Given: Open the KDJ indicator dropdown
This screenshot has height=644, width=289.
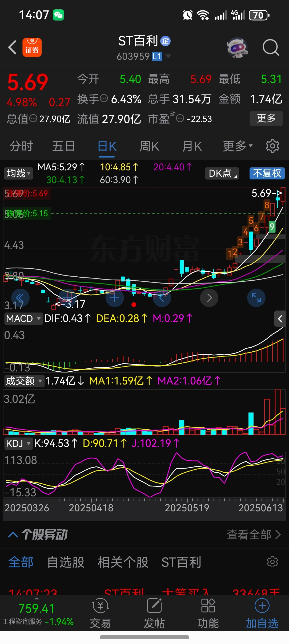Looking at the screenshot, I should 18,443.
